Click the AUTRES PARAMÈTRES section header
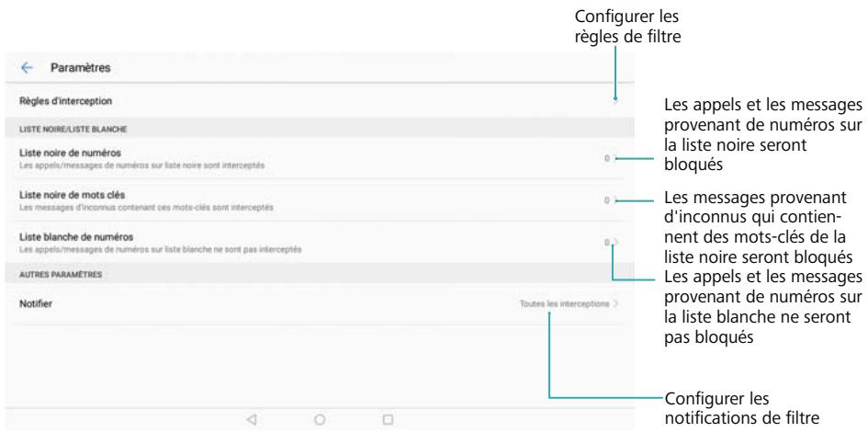Viewport: 868px width, 432px height. (59, 275)
